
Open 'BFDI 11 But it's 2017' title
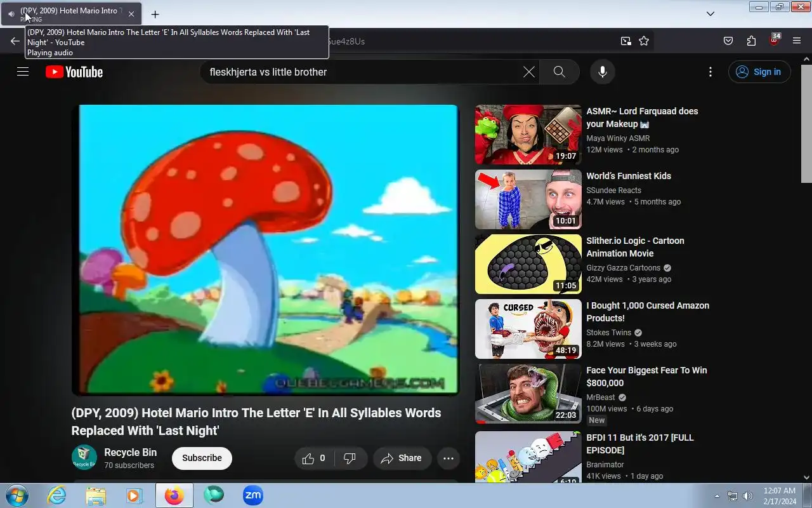click(x=640, y=444)
